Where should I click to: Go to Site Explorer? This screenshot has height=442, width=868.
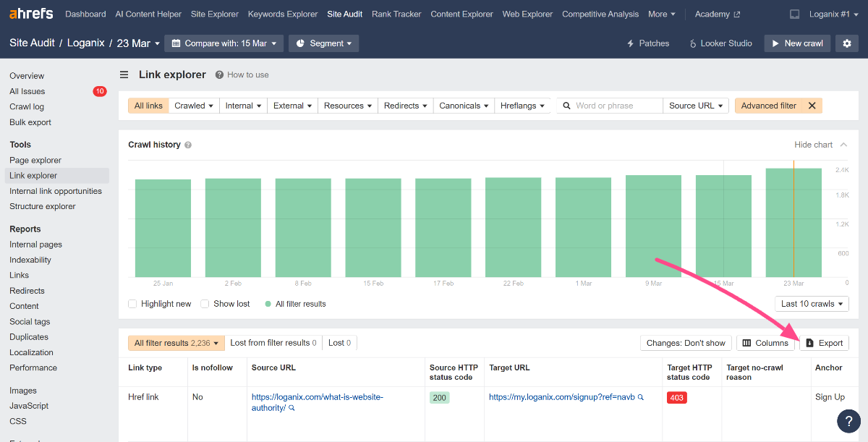pyautogui.click(x=215, y=14)
